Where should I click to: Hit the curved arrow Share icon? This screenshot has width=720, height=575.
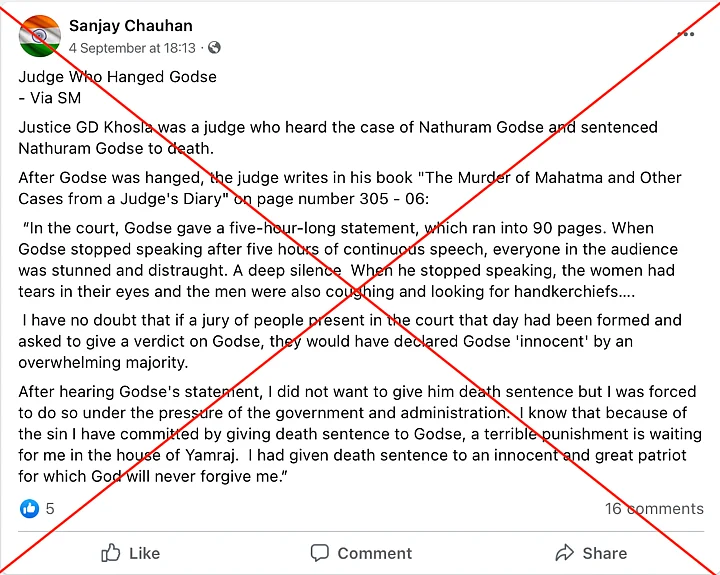point(565,553)
